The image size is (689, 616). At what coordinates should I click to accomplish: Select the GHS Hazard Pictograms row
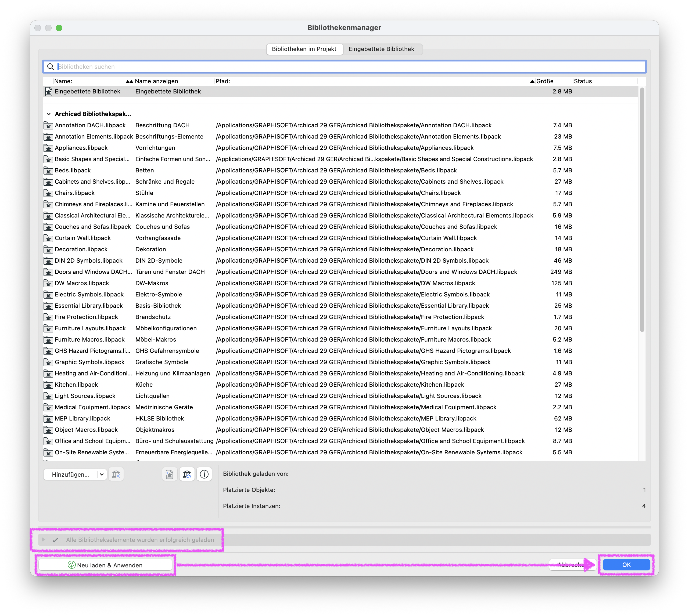[x=340, y=351]
